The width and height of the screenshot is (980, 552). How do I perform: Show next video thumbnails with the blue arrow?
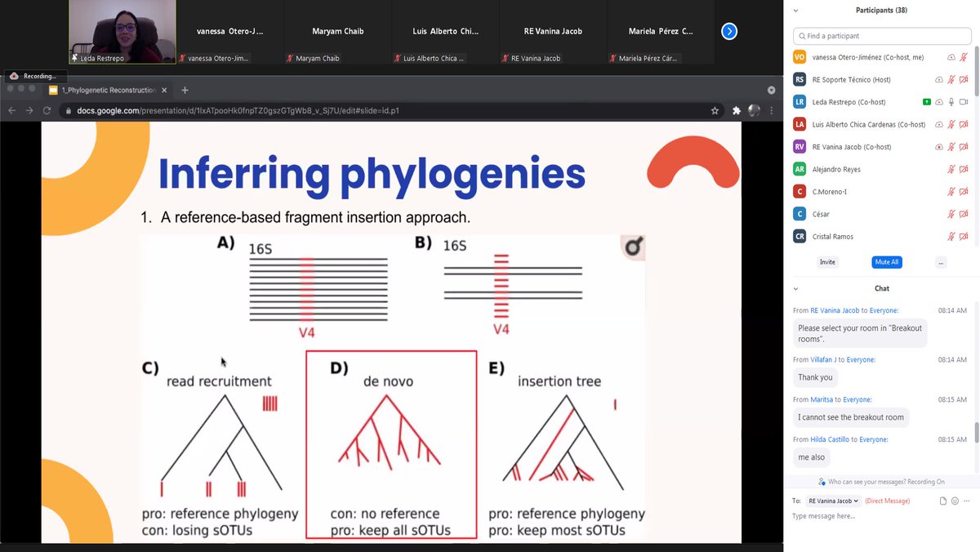[729, 31]
